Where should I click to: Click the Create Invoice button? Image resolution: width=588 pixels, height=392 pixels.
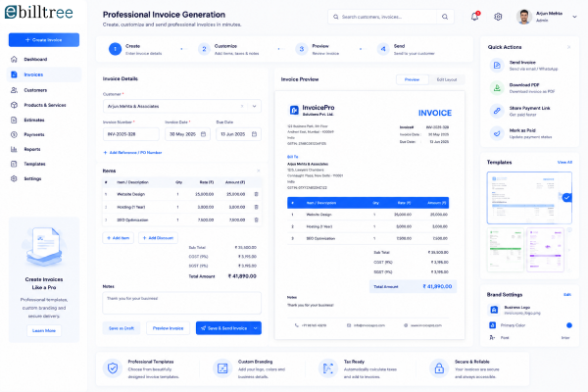44,40
